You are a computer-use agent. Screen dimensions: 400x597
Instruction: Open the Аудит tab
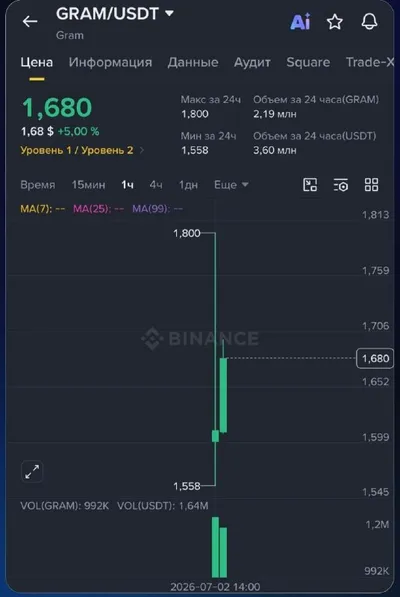click(x=252, y=62)
